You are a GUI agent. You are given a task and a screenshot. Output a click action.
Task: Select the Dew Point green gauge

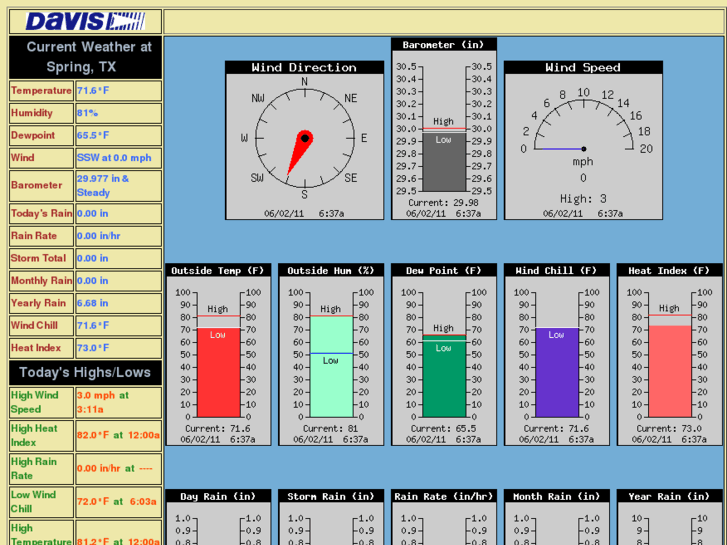[443, 355]
